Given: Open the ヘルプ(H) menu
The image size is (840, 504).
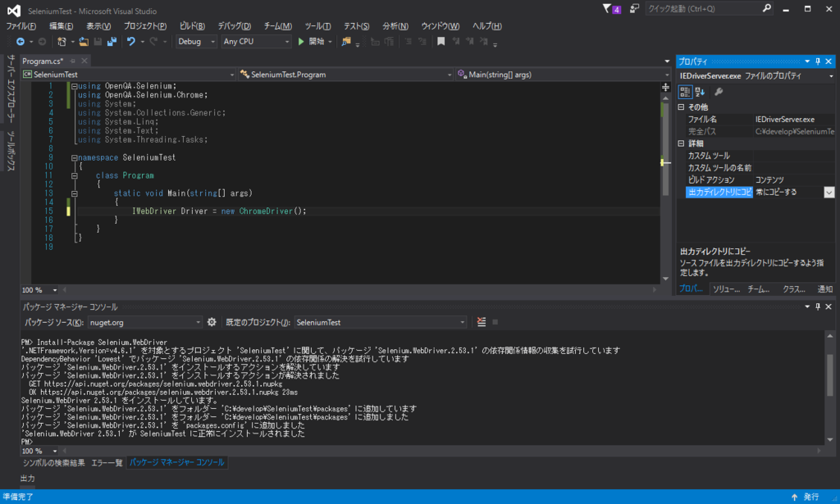Looking at the screenshot, I should [x=487, y=25].
